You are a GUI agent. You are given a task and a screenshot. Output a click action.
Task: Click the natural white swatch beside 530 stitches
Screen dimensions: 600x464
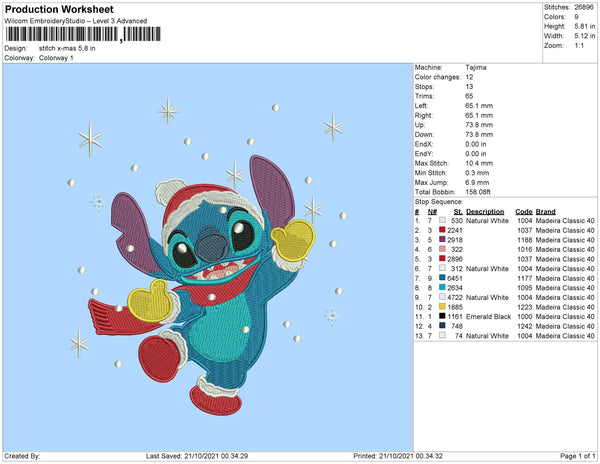[442, 220]
